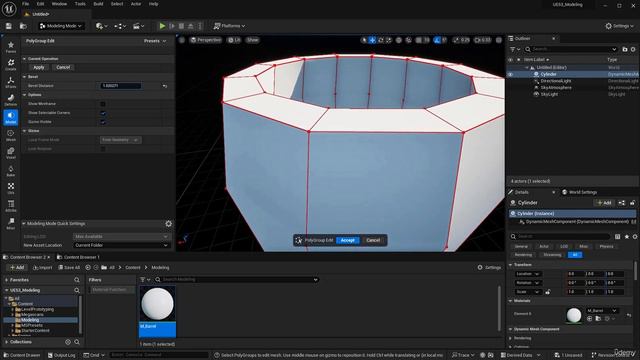Open the Voxel tool category
The width and height of the screenshot is (640, 360).
[11, 153]
